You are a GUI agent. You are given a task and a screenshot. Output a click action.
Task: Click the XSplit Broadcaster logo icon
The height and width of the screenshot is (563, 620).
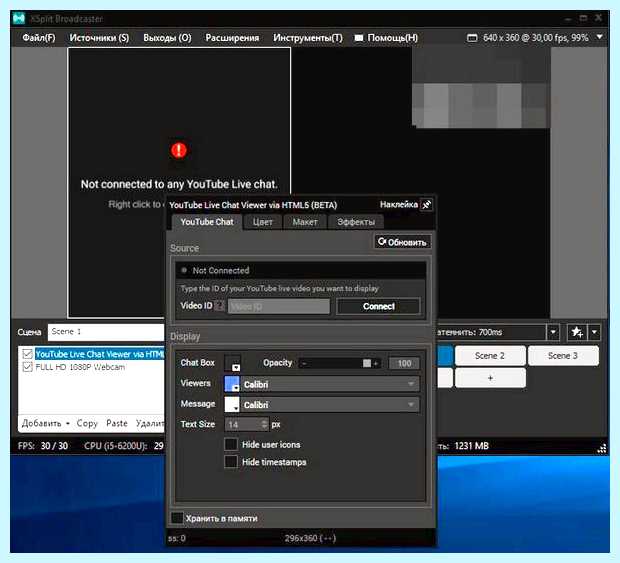[x=19, y=18]
